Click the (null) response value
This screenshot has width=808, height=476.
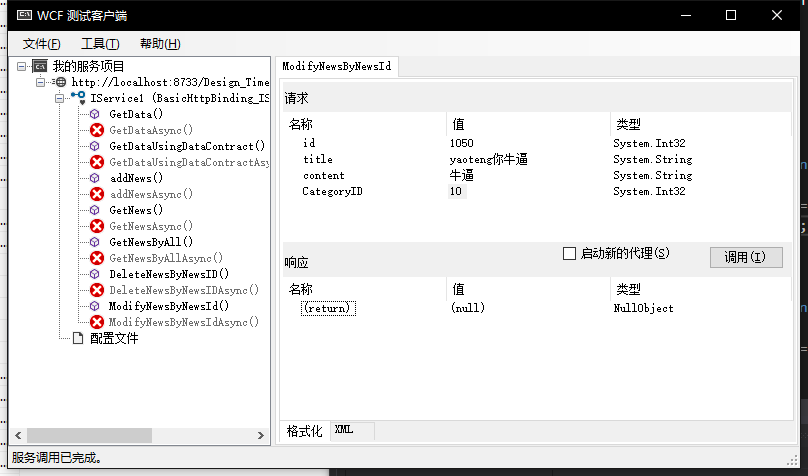[468, 308]
